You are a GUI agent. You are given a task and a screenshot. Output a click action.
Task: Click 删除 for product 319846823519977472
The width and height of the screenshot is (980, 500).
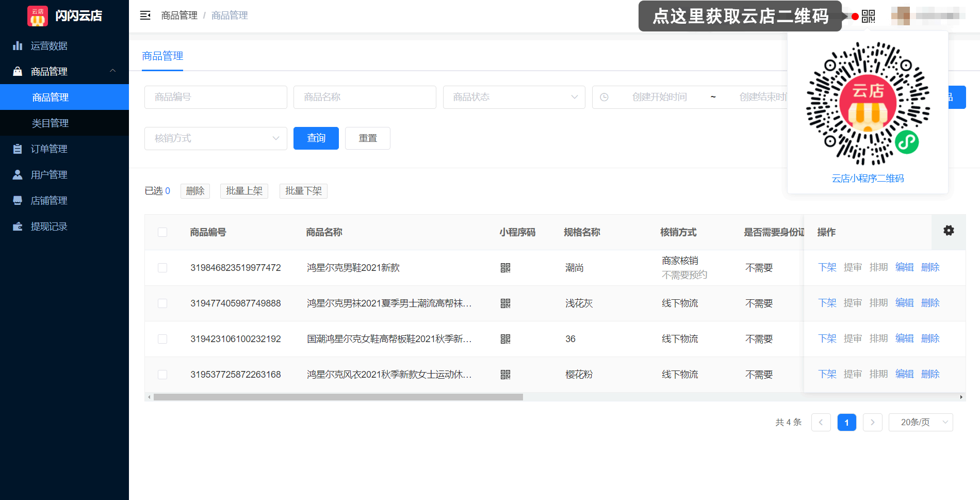pos(930,267)
